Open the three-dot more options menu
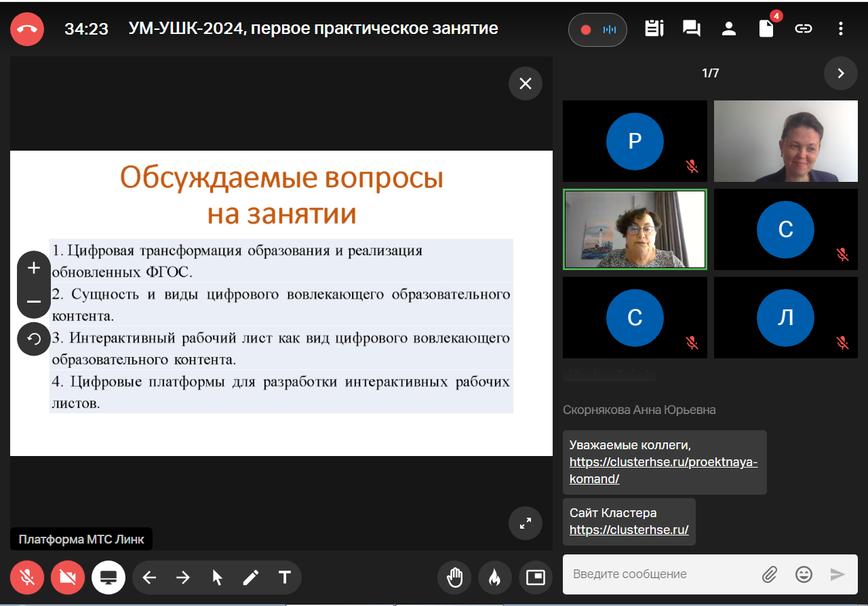Viewport: 868px width, 606px height. [841, 29]
